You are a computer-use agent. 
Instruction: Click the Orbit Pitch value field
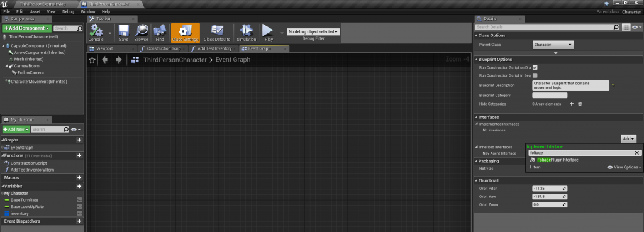click(550, 189)
